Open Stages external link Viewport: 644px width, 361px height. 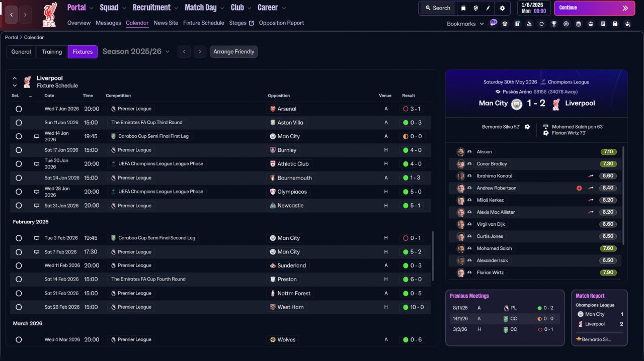pos(242,23)
